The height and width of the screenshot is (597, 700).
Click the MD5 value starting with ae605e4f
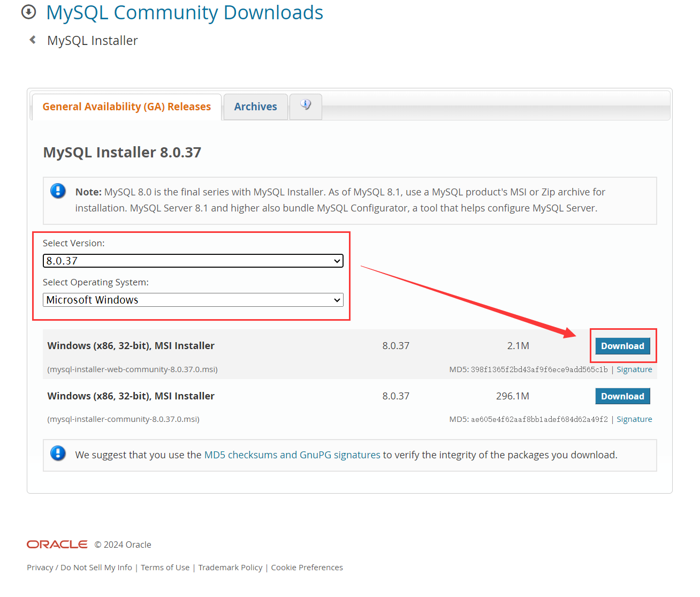pos(539,419)
